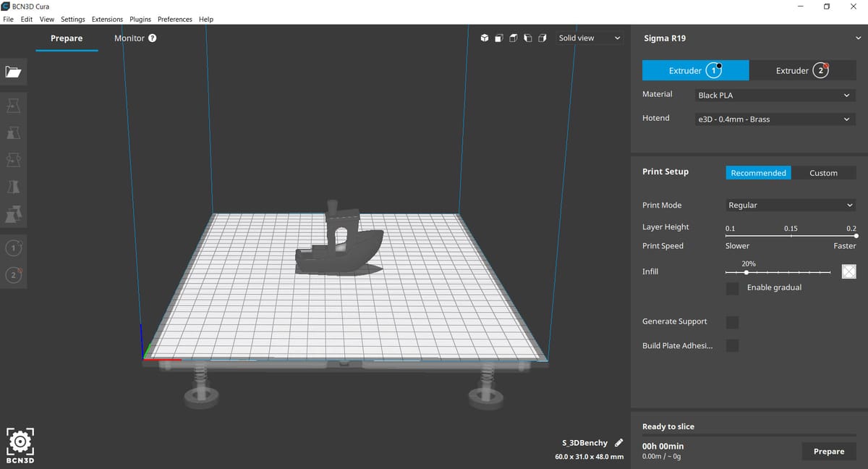
Task: Switch to front camera view icon
Action: pyautogui.click(x=499, y=38)
